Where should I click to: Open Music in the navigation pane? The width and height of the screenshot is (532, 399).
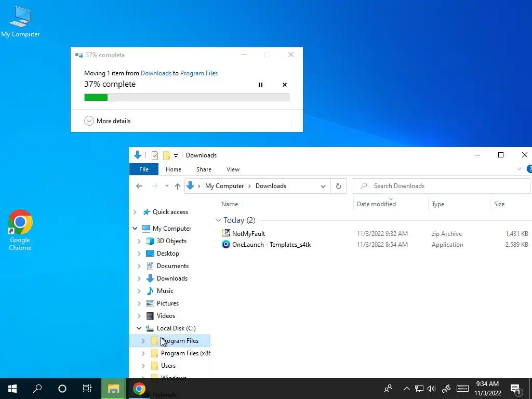coord(165,291)
